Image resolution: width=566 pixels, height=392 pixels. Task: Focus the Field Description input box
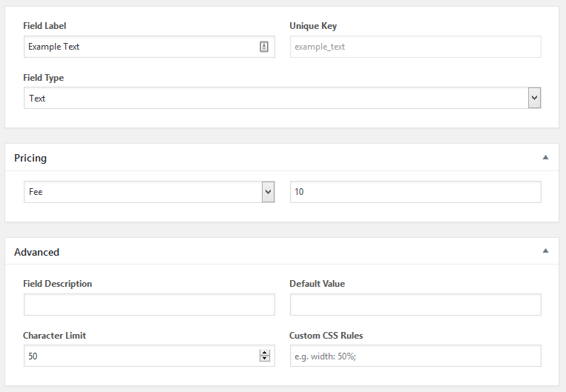coord(149,305)
